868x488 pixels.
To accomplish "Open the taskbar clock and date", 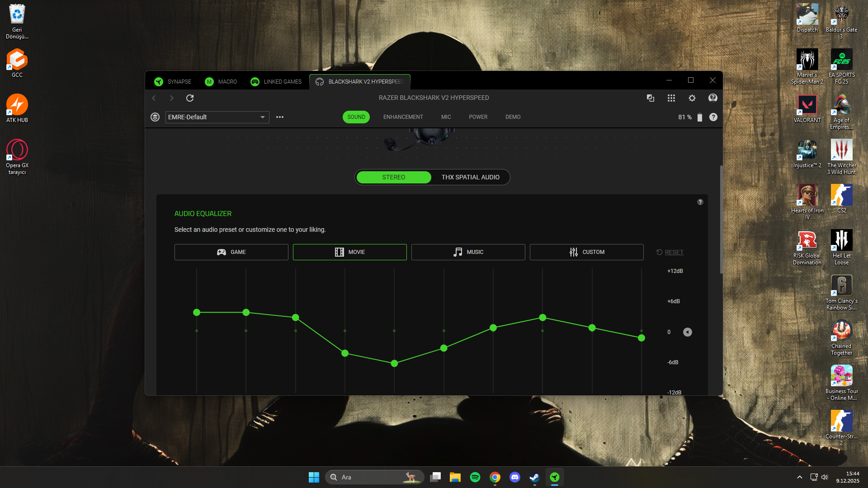I will coord(848,477).
